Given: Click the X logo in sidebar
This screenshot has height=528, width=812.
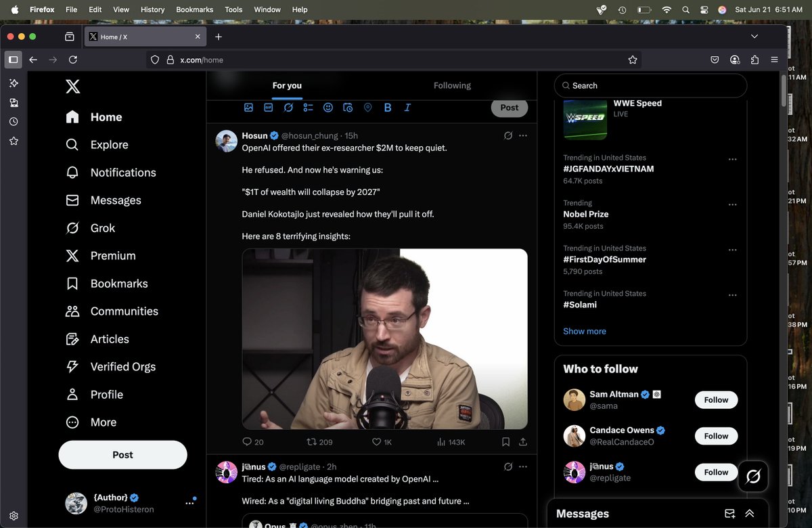Looking at the screenshot, I should 72,87.
